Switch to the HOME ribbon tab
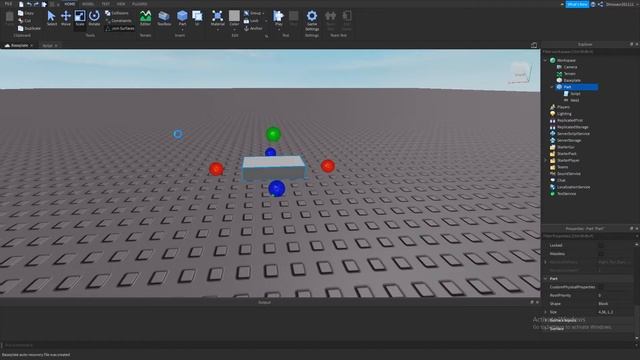The height and width of the screenshot is (360, 640). (x=70, y=4)
